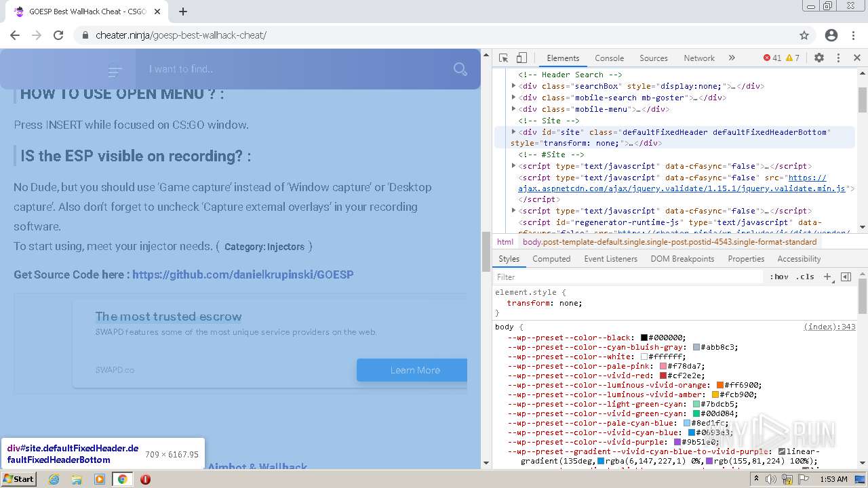Switch to the Sources panel tab
Screen dimensions: 868x488
(x=654, y=58)
